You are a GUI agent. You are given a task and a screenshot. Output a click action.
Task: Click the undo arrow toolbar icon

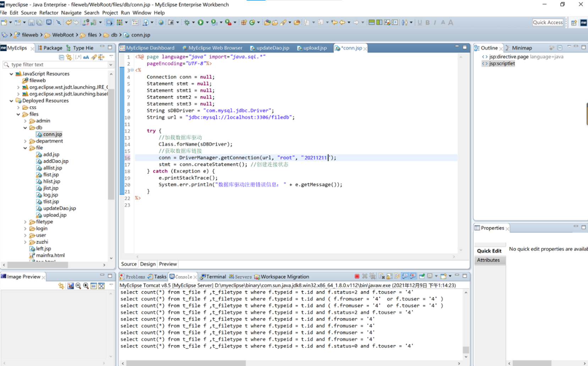68,22
